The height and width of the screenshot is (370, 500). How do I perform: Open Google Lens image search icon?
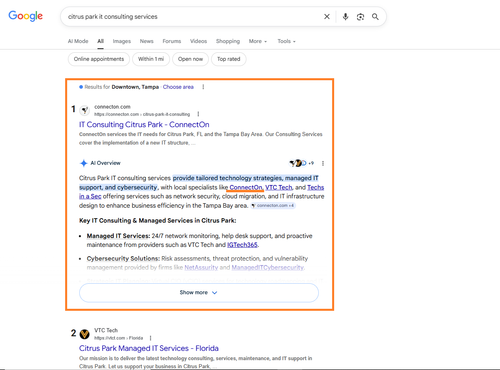point(360,17)
